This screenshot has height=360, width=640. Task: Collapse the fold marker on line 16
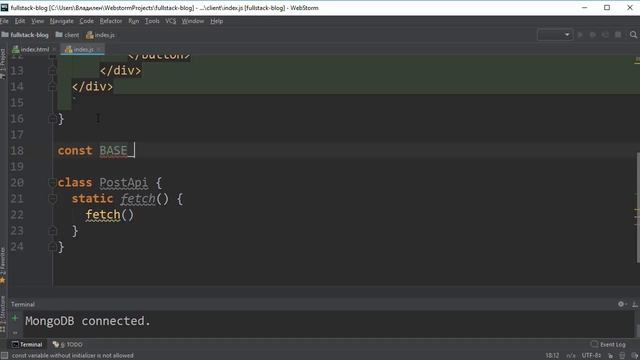[52, 119]
